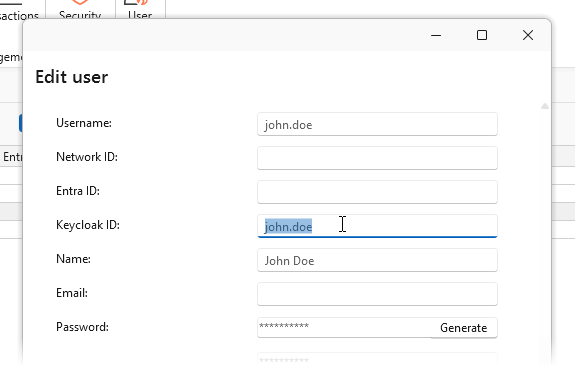Close the Edit user dialog
The width and height of the screenshot is (575, 366).
coord(528,35)
